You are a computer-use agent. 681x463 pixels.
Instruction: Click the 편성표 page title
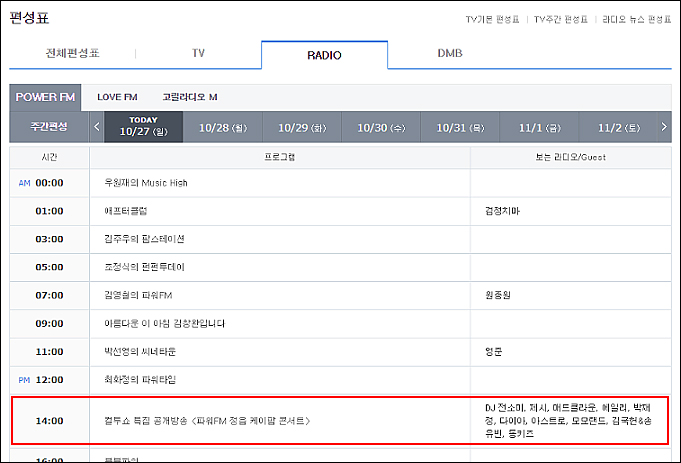tap(29, 18)
